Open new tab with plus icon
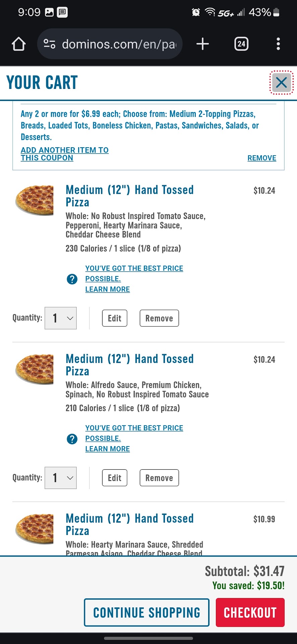The width and height of the screenshot is (297, 644). [202, 44]
